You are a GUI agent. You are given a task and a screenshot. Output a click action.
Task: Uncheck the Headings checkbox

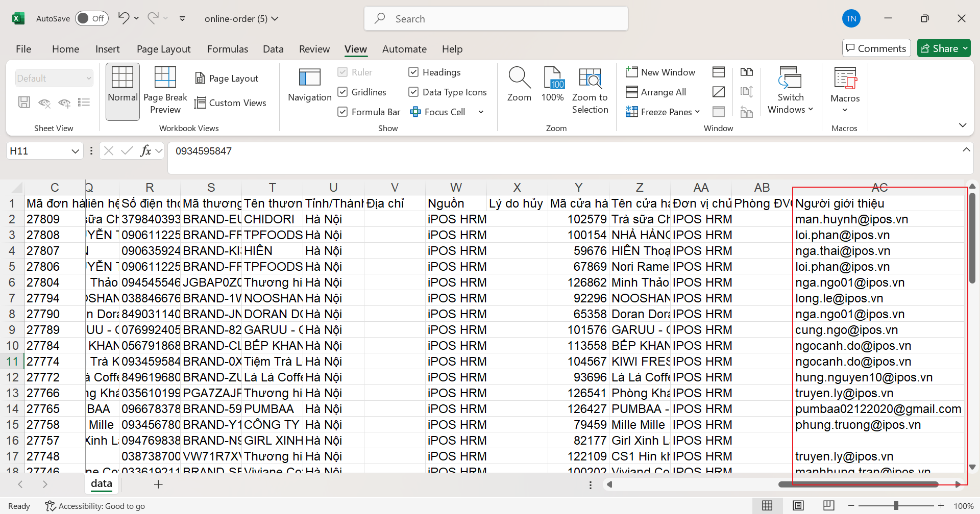pyautogui.click(x=413, y=72)
